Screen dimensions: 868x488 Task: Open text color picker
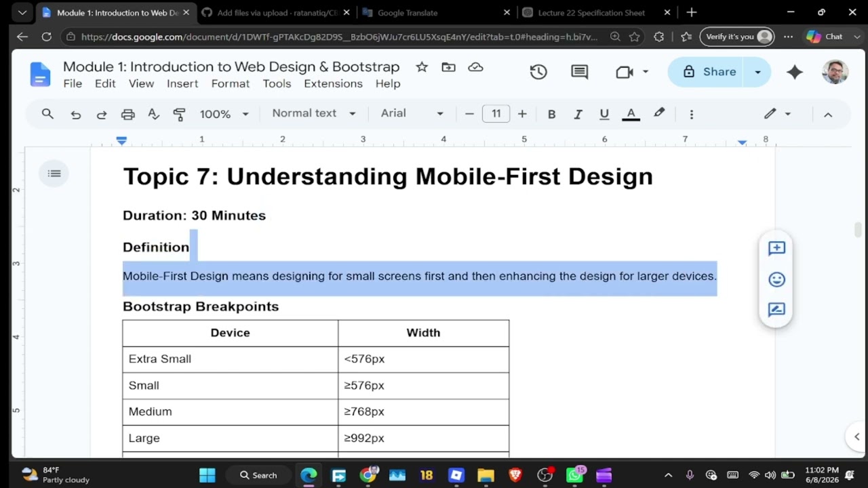[631, 115]
